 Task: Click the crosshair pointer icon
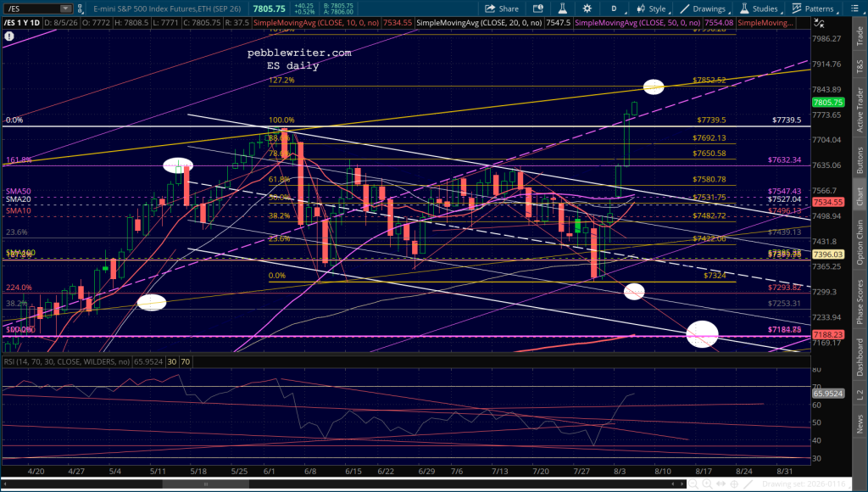[734, 484]
